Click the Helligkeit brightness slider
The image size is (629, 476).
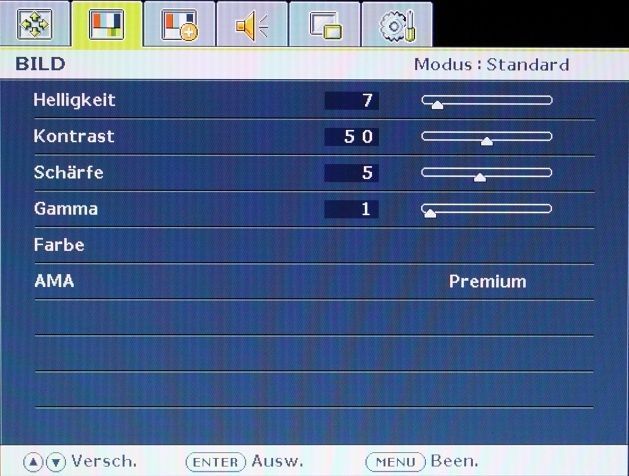click(487, 101)
